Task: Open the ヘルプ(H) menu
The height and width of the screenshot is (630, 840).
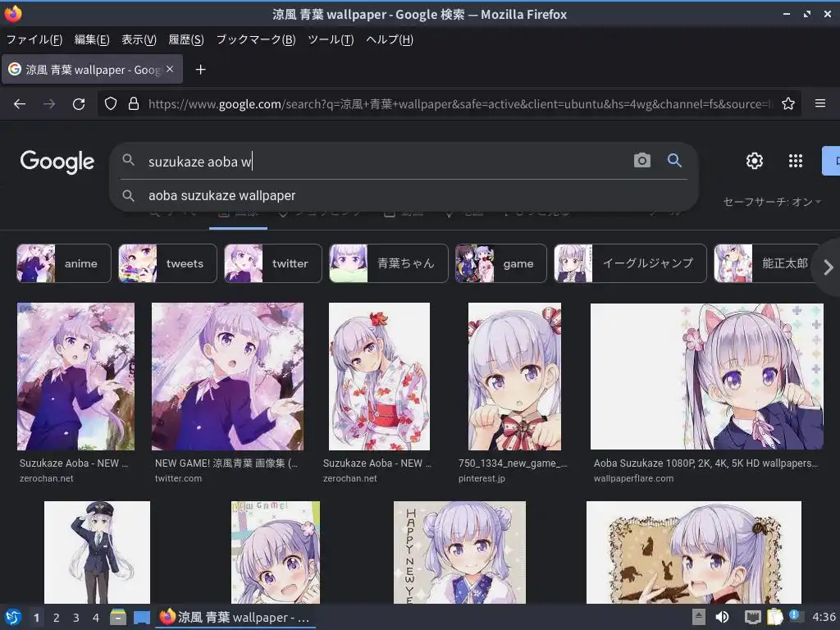Action: coord(390,39)
